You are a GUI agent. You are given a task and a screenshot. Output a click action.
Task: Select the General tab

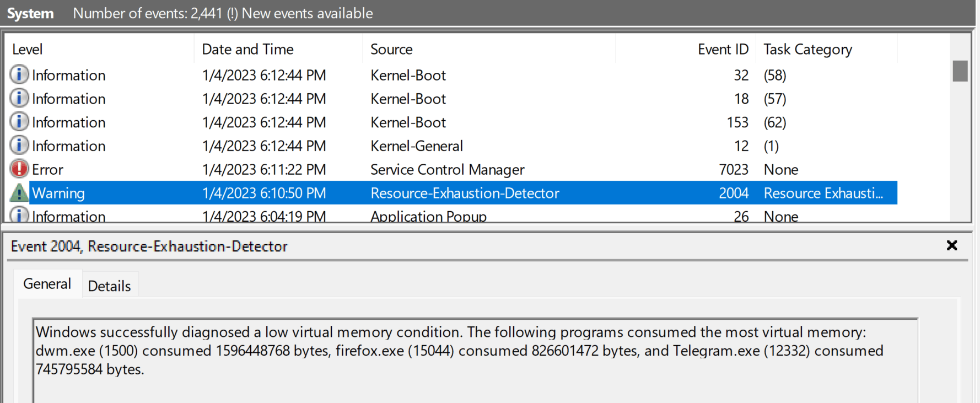tap(47, 284)
